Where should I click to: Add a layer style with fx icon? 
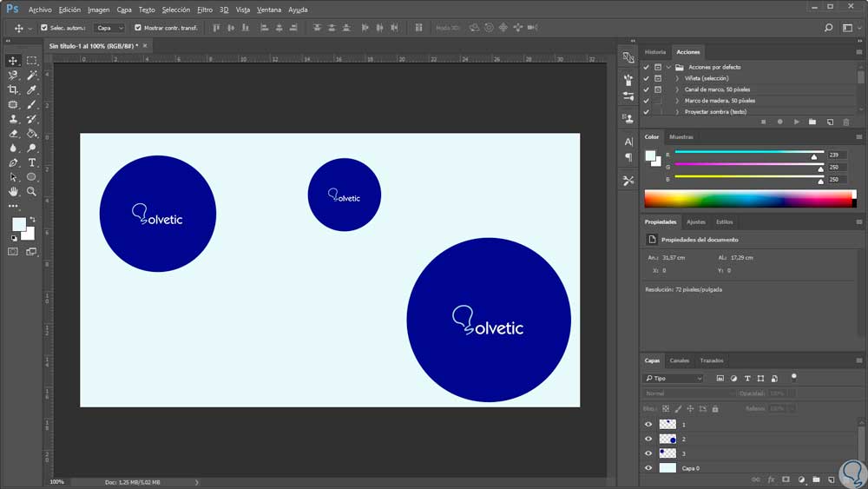pos(771,479)
